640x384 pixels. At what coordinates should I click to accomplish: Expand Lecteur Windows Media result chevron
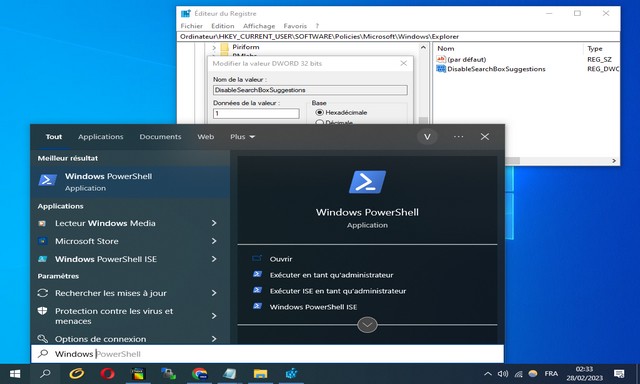pyautogui.click(x=214, y=223)
